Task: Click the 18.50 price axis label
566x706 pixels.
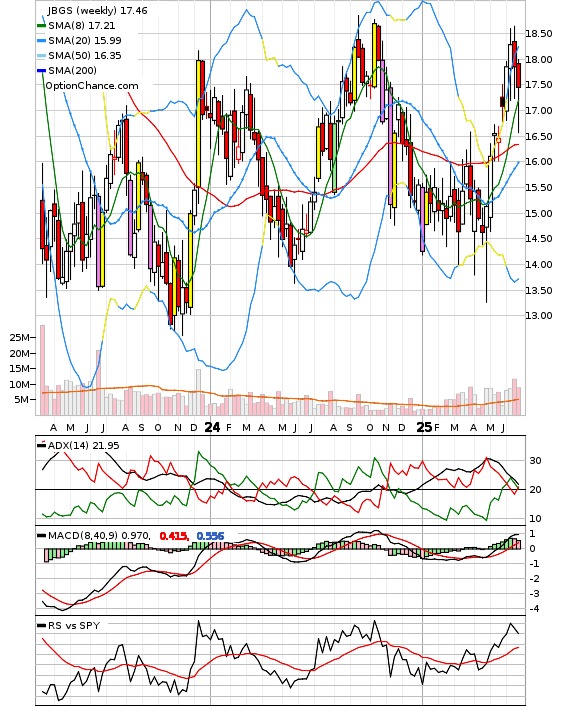Action: point(539,34)
